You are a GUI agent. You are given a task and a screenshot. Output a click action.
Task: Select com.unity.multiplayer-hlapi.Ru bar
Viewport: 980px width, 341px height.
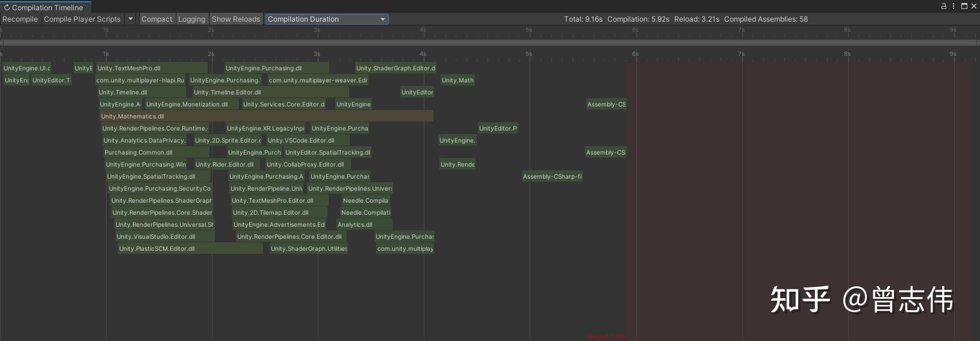click(140, 80)
